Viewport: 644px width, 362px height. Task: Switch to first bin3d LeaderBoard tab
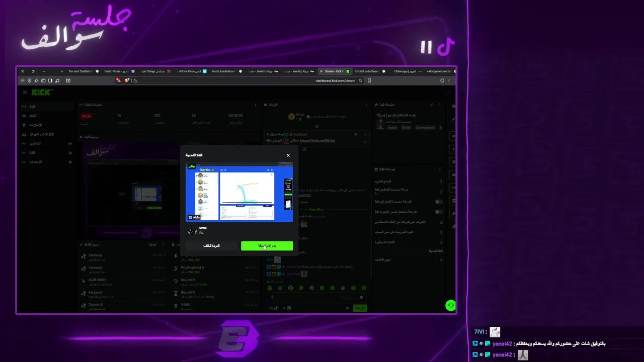tap(226, 71)
